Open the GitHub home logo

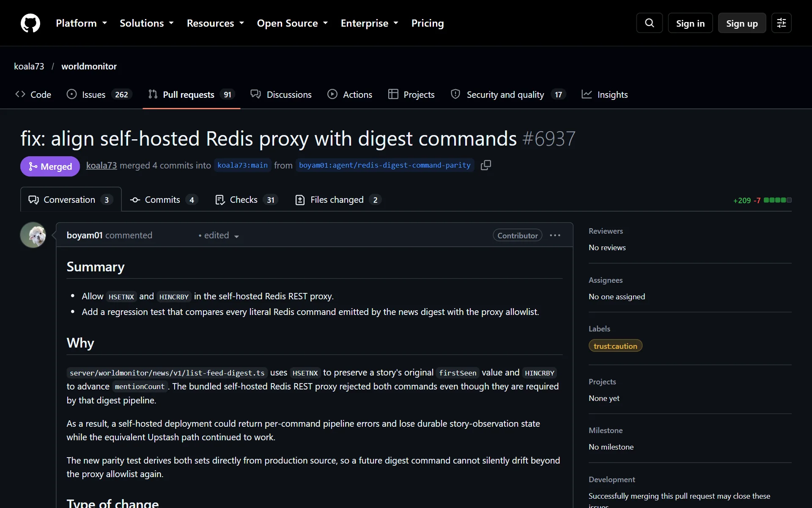point(30,23)
